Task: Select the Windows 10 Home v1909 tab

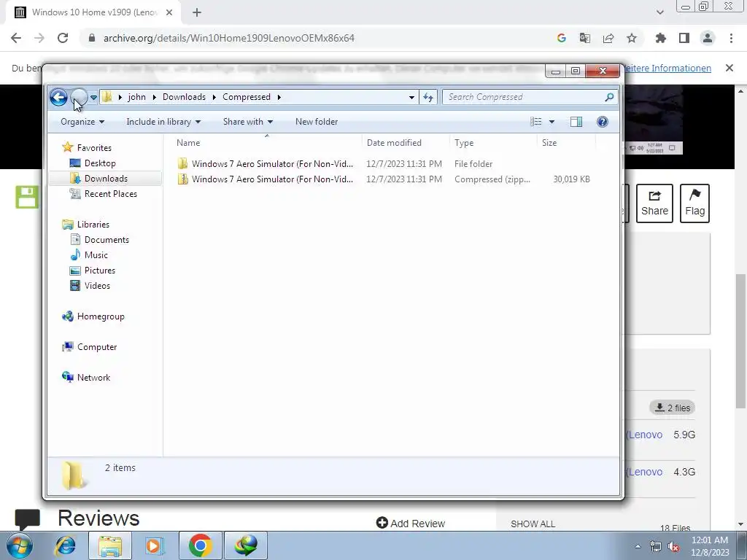Action: pyautogui.click(x=93, y=12)
